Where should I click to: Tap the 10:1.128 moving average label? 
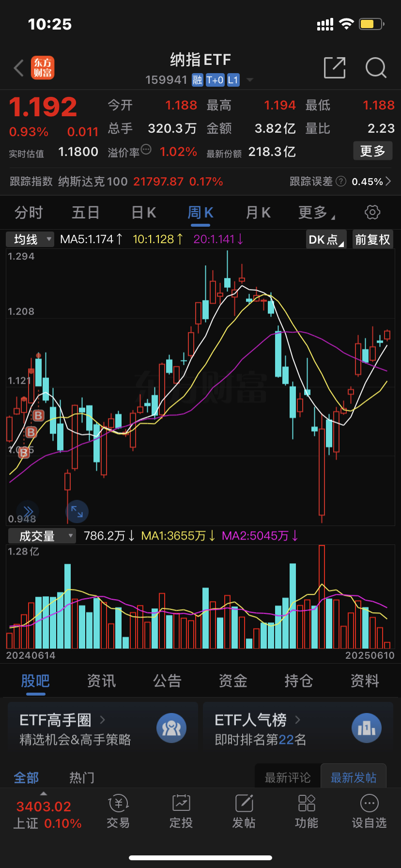coord(158,239)
